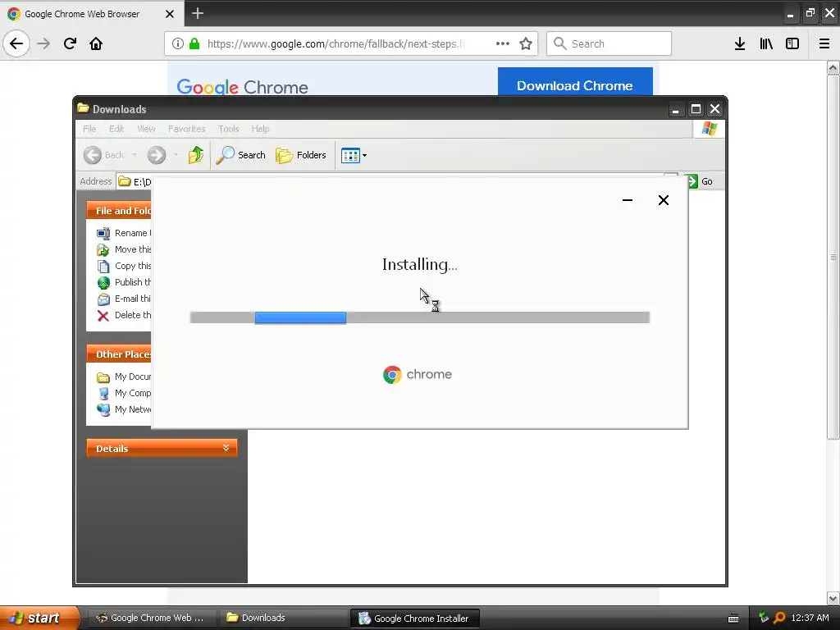
Task: Collapse the File and Folder Tasks header
Action: click(119, 211)
